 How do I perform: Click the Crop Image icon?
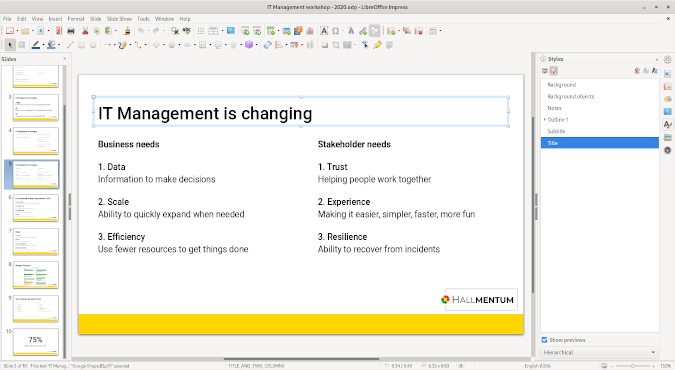336,45
